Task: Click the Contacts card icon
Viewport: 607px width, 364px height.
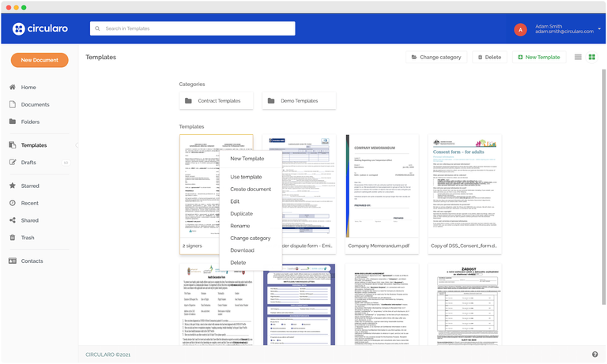Action: (x=13, y=261)
